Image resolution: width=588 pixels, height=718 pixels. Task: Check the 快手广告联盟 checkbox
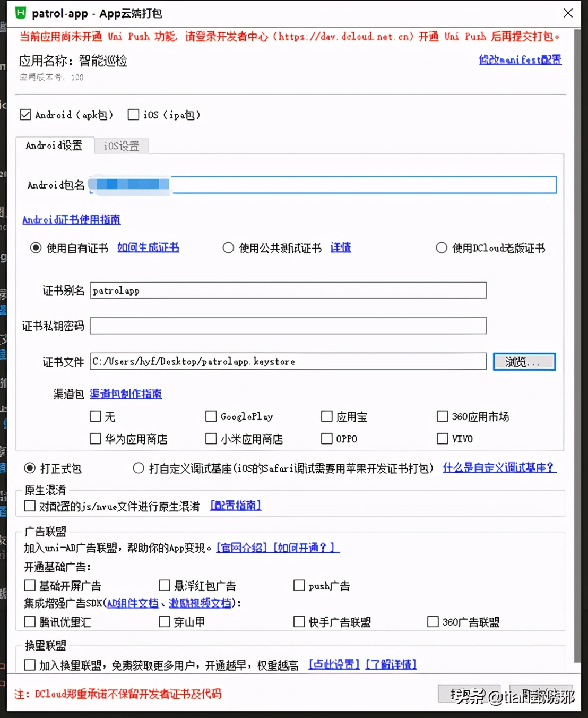pyautogui.click(x=299, y=621)
